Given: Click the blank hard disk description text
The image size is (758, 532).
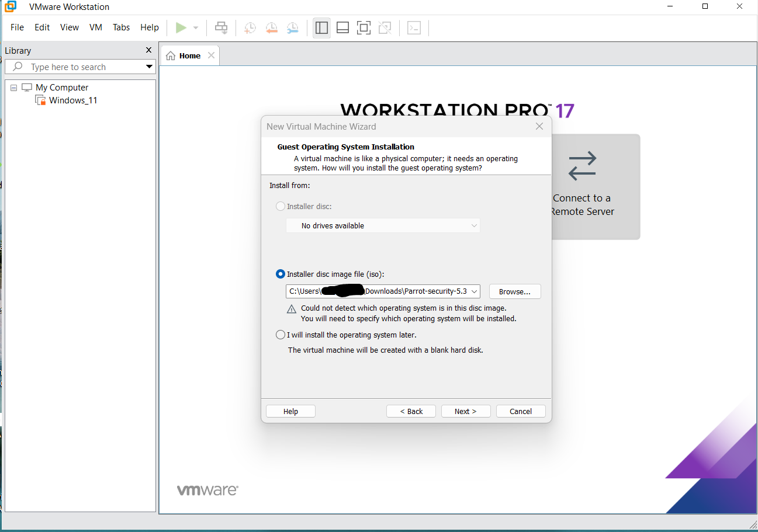Looking at the screenshot, I should click(386, 350).
